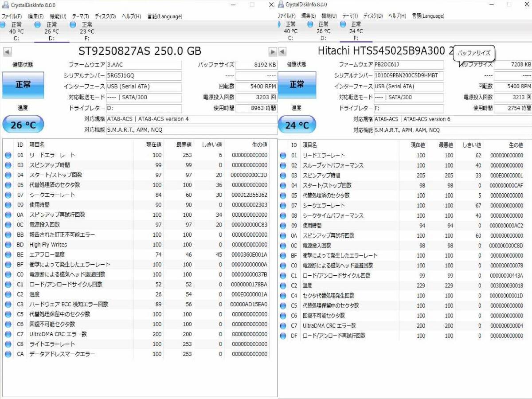
Task: Click status icon for ロード/アンロードサイクル回数 in Hitachi window
Action: [283, 276]
